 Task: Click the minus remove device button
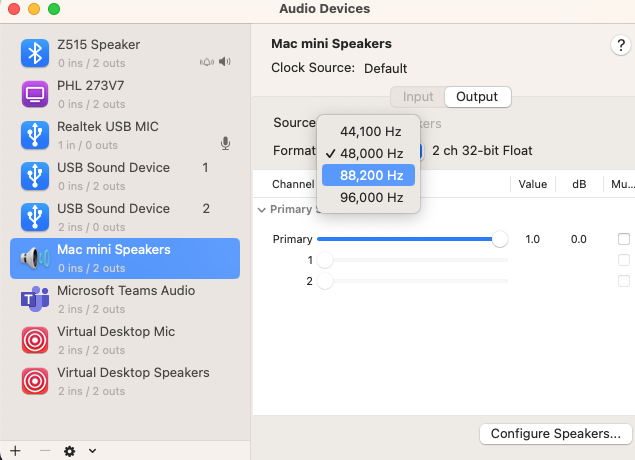coord(45,451)
